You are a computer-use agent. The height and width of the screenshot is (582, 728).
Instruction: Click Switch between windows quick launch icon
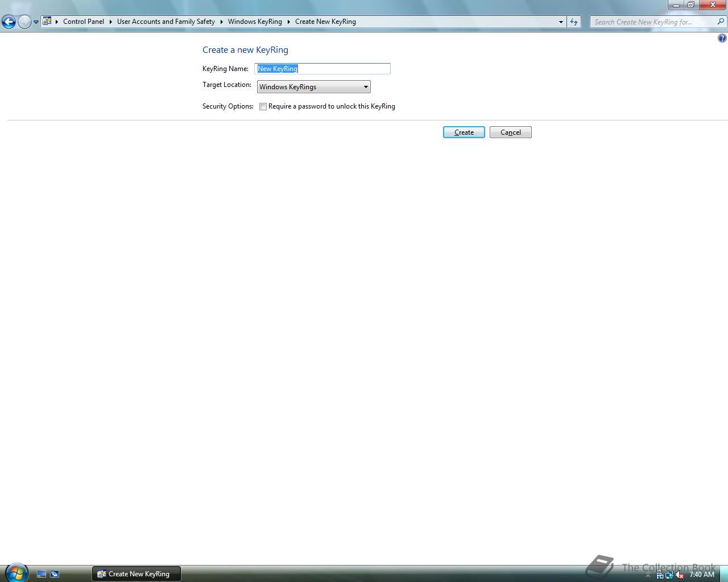[55, 574]
